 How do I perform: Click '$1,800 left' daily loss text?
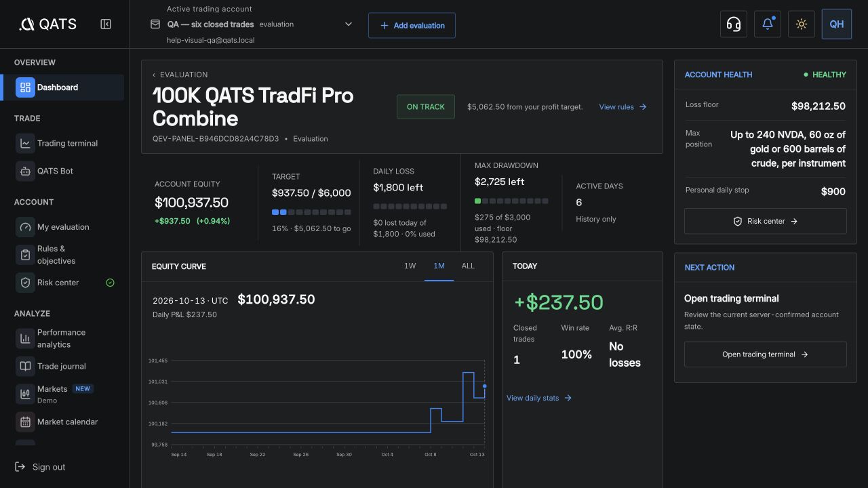[x=398, y=188]
